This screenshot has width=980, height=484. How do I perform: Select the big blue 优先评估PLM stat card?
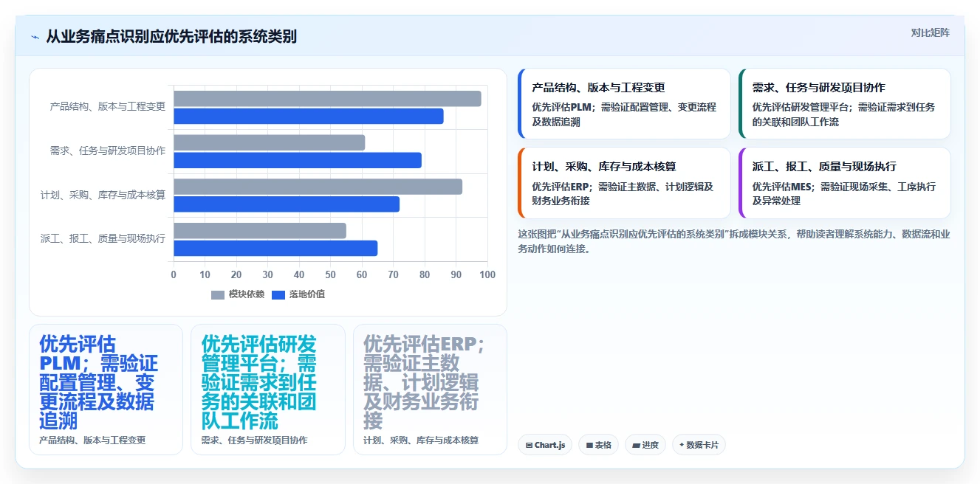[106, 390]
